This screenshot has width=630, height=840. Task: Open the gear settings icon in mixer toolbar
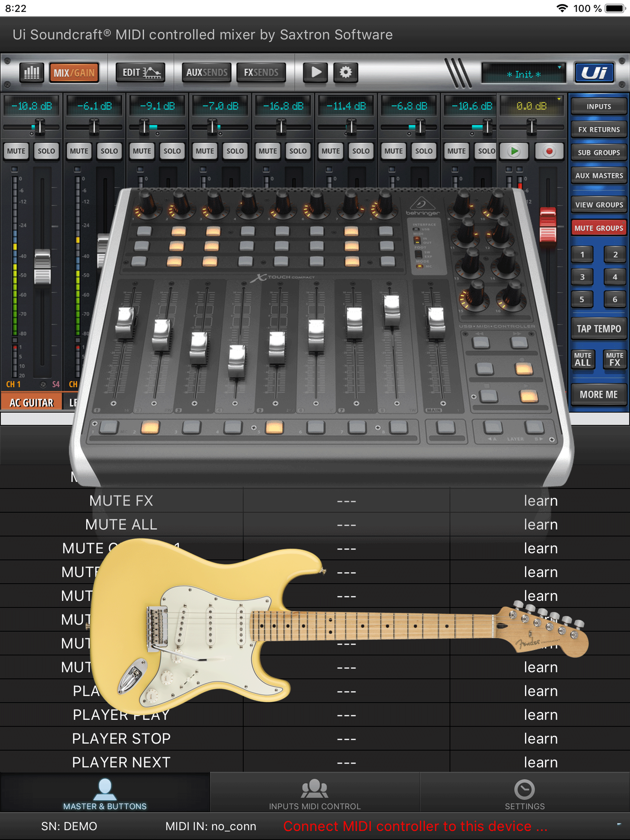point(345,72)
